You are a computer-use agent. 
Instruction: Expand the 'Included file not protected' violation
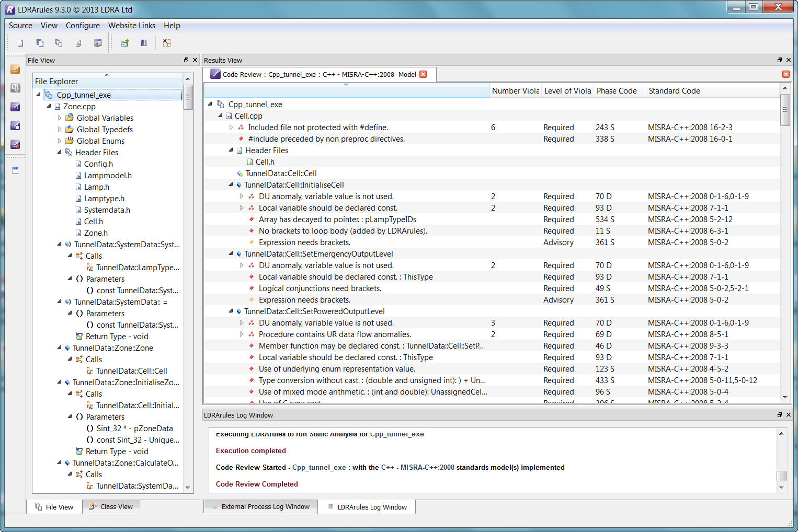click(231, 128)
